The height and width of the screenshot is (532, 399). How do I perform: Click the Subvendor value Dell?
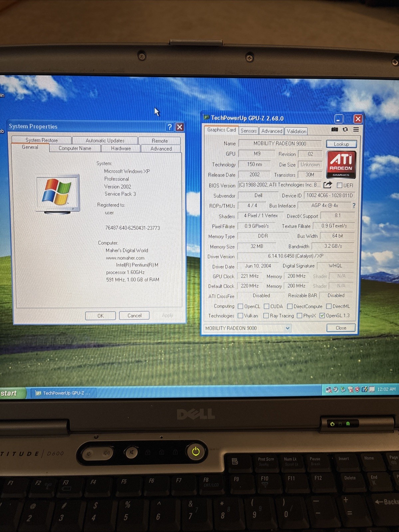pos(258,195)
